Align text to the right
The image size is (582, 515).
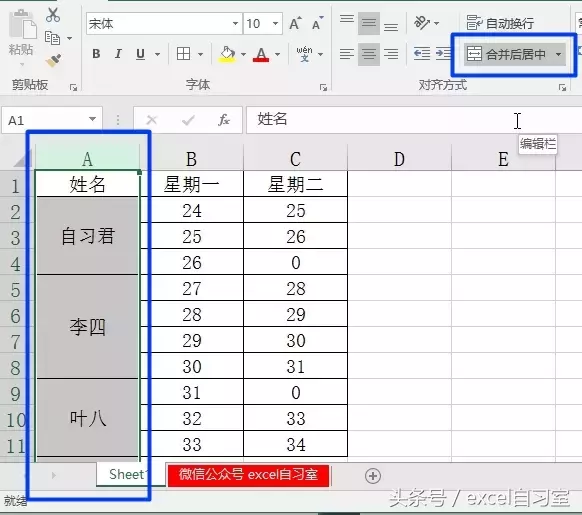click(x=391, y=54)
